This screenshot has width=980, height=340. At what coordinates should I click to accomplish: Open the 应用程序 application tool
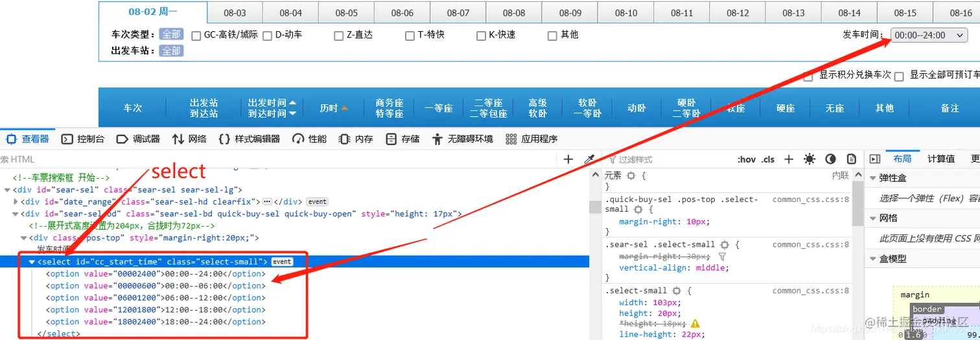click(531, 139)
